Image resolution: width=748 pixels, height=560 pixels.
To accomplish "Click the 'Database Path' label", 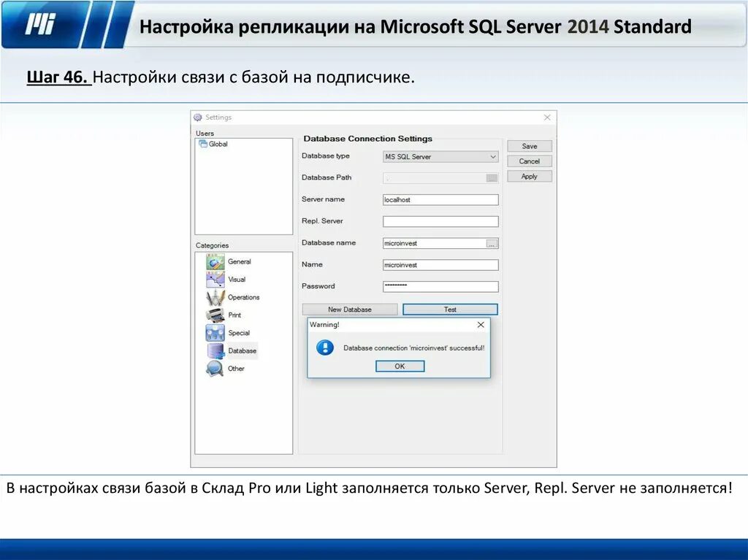I will tap(327, 177).
